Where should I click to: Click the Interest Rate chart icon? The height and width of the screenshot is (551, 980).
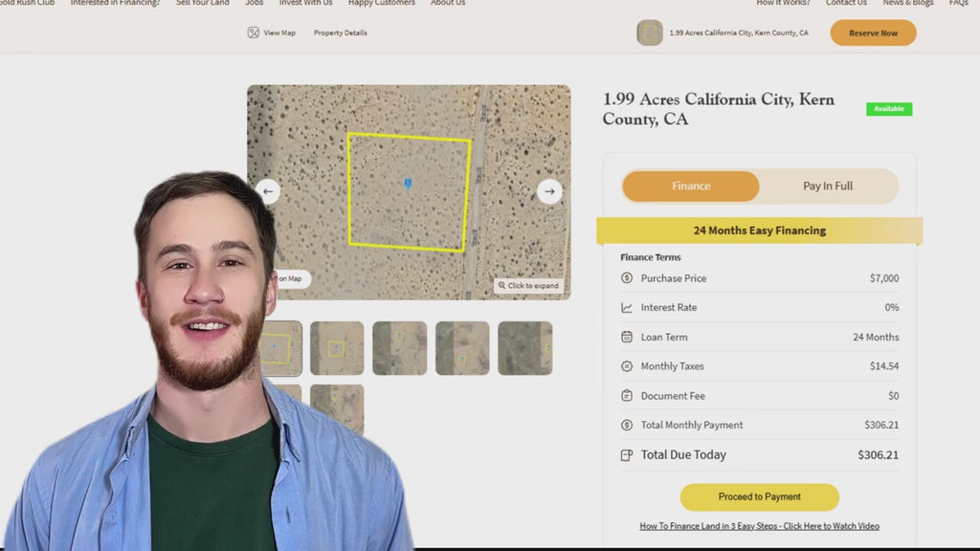627,308
